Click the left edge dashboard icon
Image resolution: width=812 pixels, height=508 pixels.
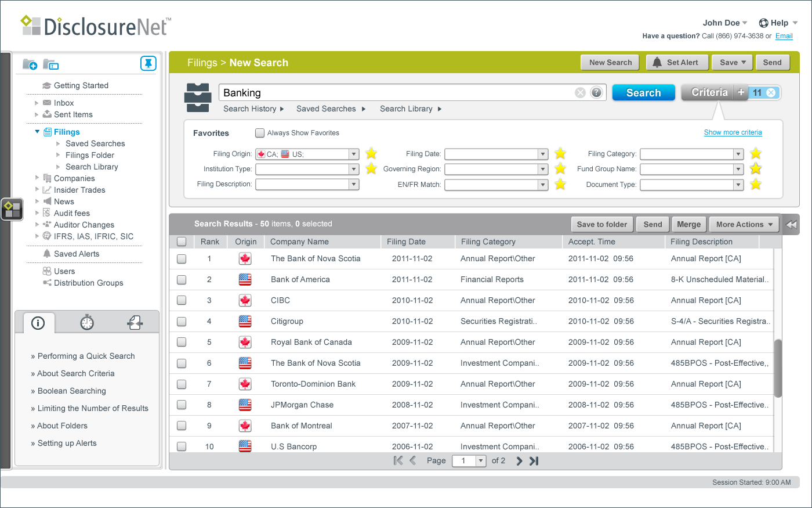[12, 209]
